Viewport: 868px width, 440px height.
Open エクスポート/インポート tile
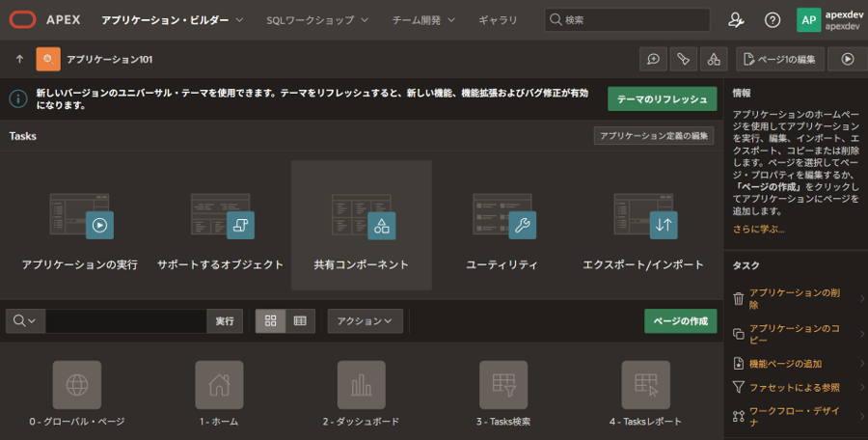[x=642, y=226]
